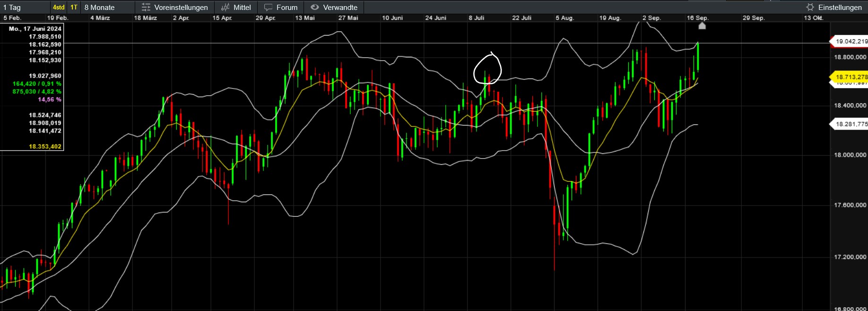The width and height of the screenshot is (868, 311).
Task: Click the purple 14,56 % value
Action: [x=50, y=99]
